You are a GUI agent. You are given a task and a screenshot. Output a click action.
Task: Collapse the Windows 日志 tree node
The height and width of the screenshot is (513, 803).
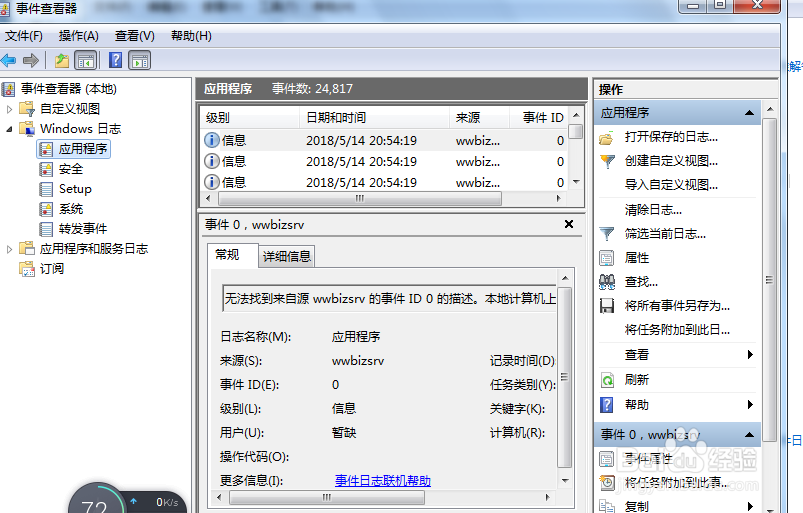[9, 129]
